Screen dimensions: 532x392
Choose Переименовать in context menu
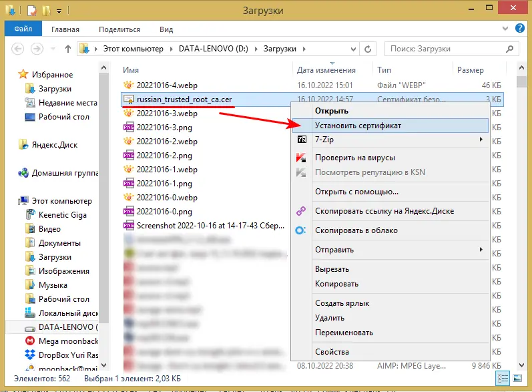pos(390,333)
